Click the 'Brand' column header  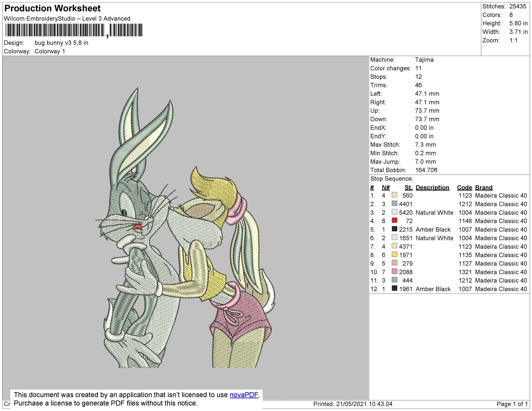tap(484, 187)
